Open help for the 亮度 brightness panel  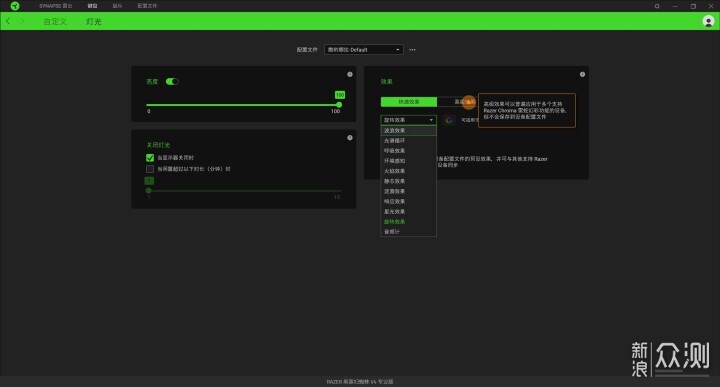tap(350, 74)
